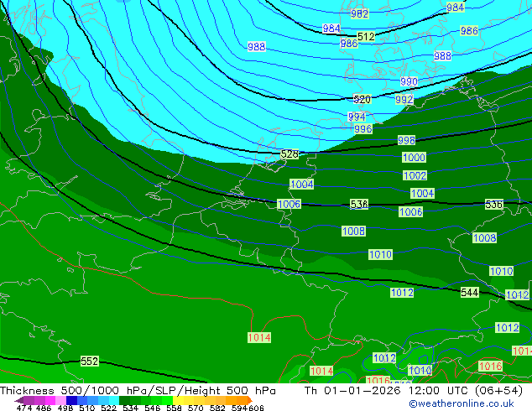Screen dimensions: 532x411
Task: Click the 998 isobar label
Action: 406,140
